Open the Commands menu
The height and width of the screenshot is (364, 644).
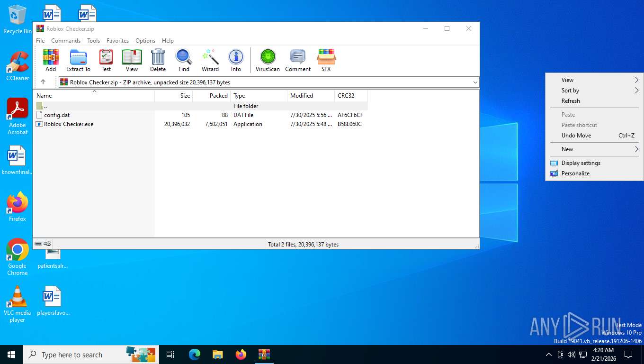tap(66, 41)
